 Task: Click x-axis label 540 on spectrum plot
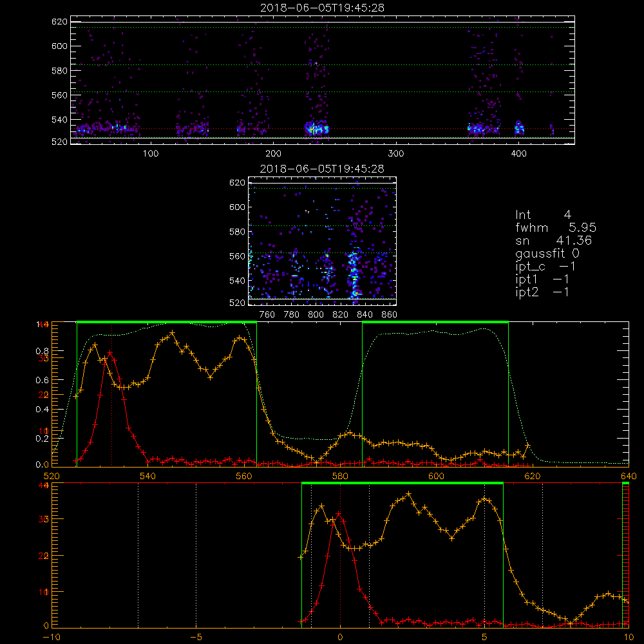point(148,477)
